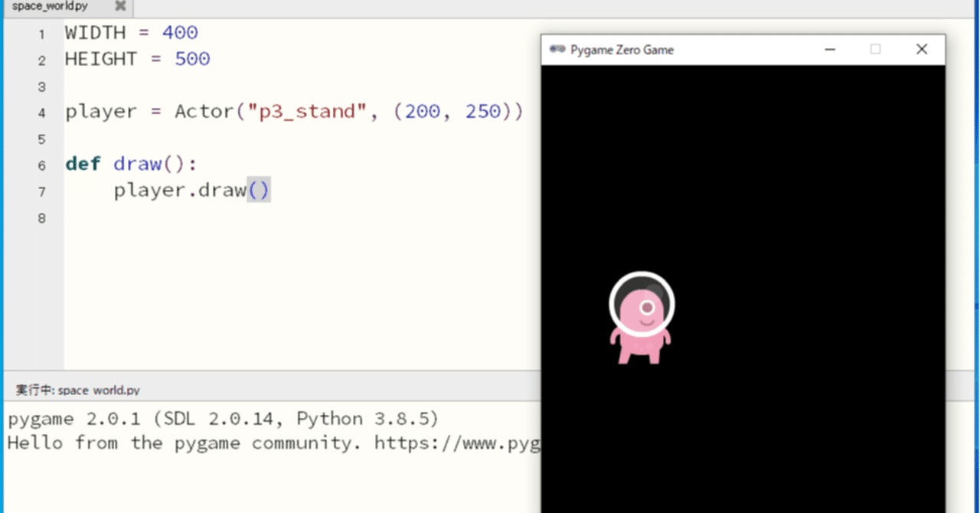This screenshot has width=980, height=513.
Task: Place cursor on the WIDTH = 400 line
Action: click(x=130, y=32)
